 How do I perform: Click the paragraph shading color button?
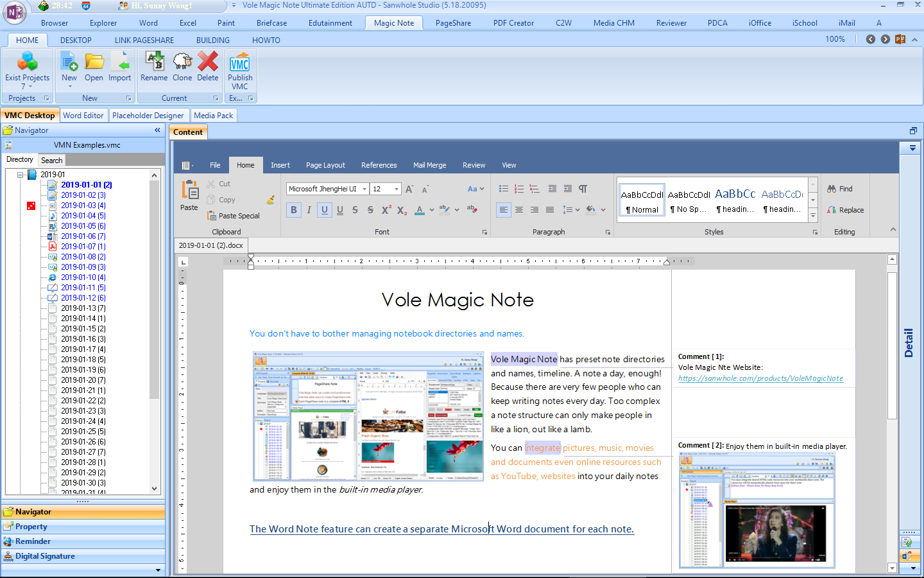pyautogui.click(x=591, y=210)
